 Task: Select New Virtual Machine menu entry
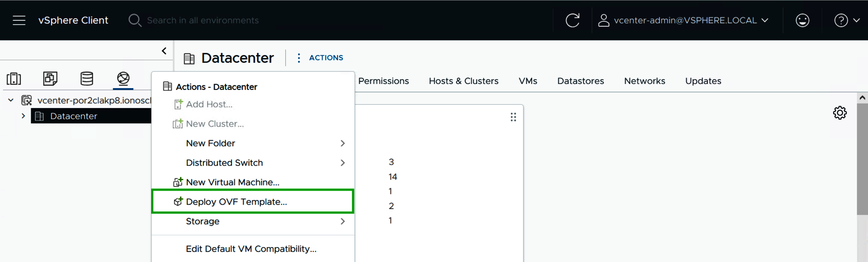coord(232,182)
